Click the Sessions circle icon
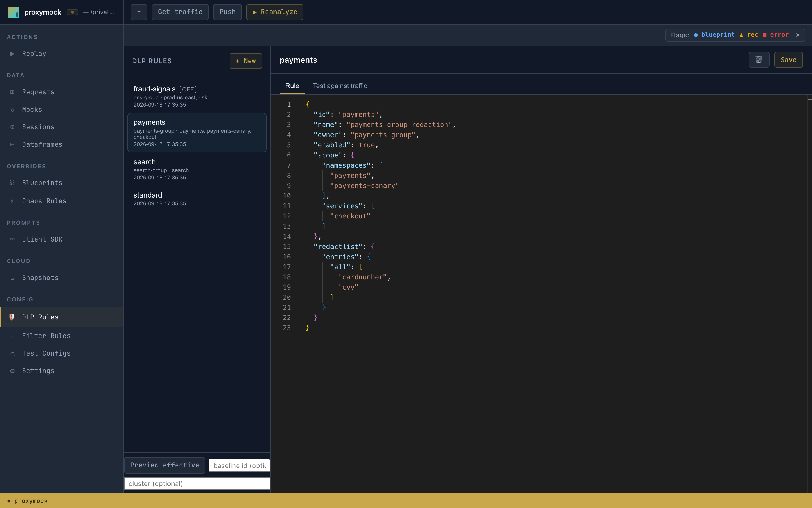This screenshot has height=508, width=812. point(12,127)
